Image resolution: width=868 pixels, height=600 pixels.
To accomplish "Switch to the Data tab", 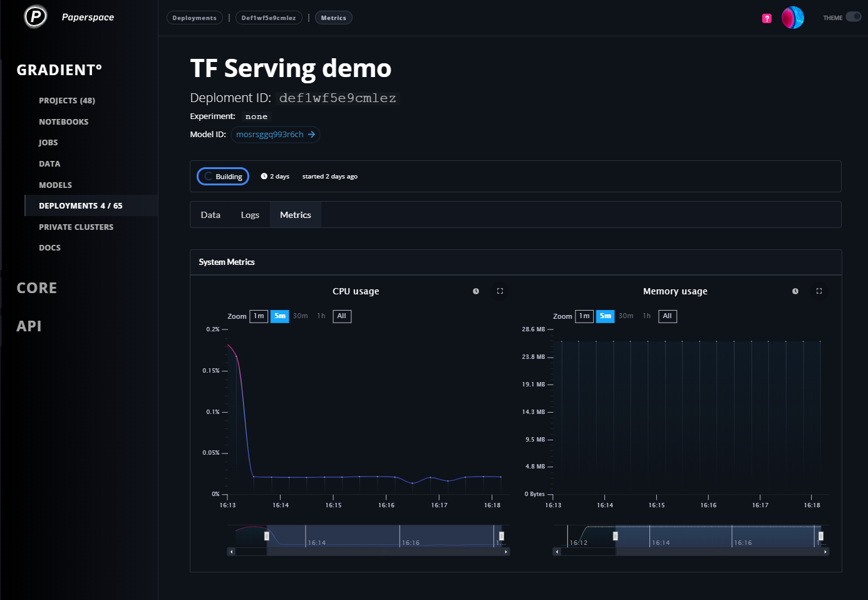I will coord(210,215).
